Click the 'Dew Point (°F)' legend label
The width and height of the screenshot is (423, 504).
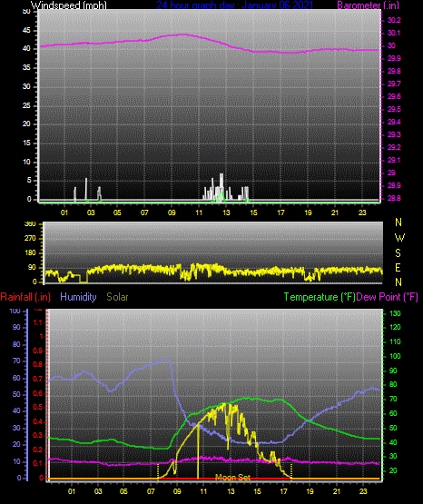tap(387, 297)
